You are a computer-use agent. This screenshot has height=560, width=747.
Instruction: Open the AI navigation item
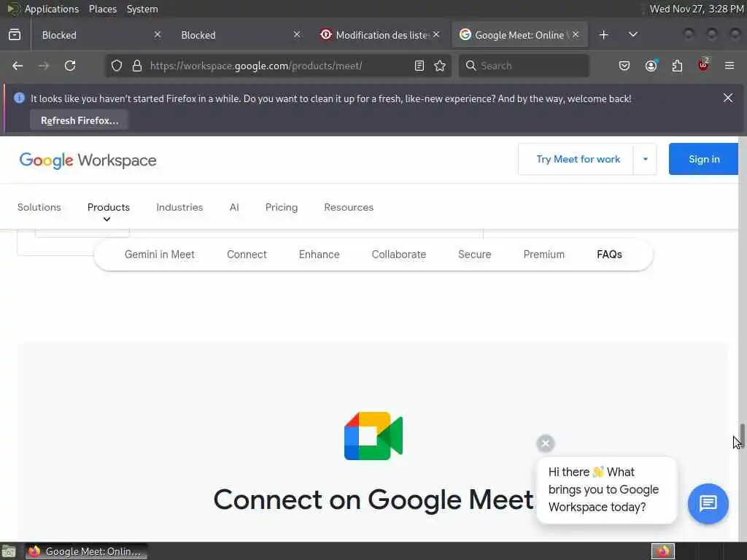pos(234,207)
